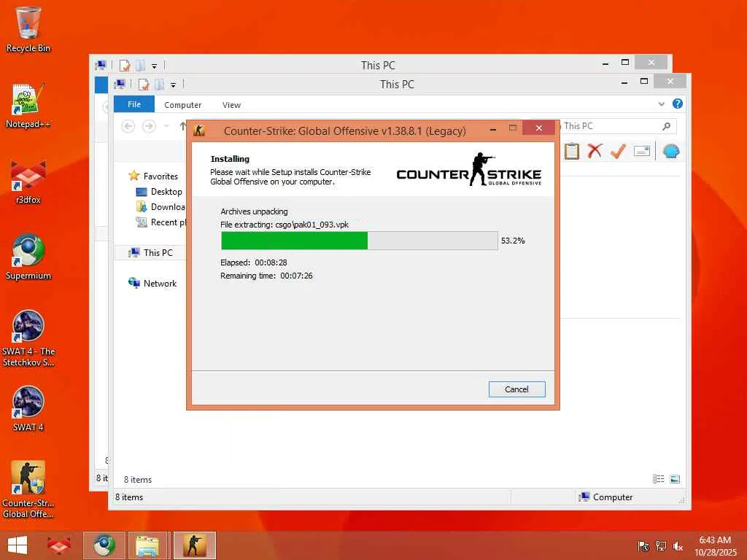Switch to Details view layout icon

pyautogui.click(x=659, y=479)
